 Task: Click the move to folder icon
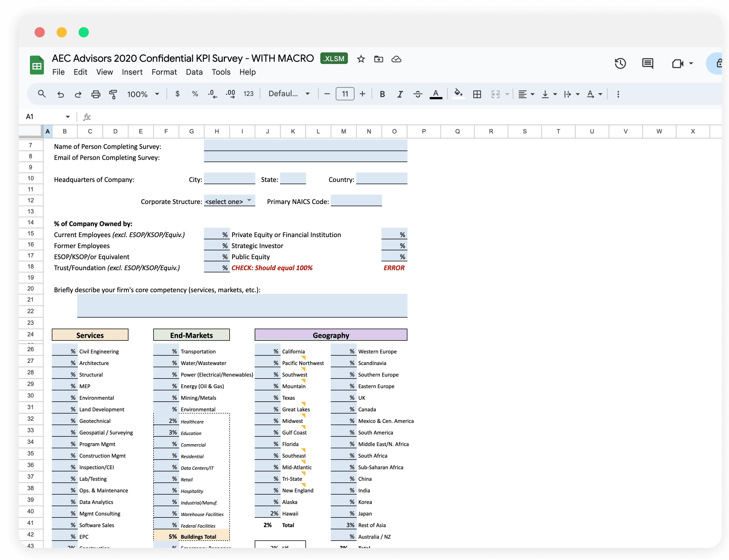[378, 59]
